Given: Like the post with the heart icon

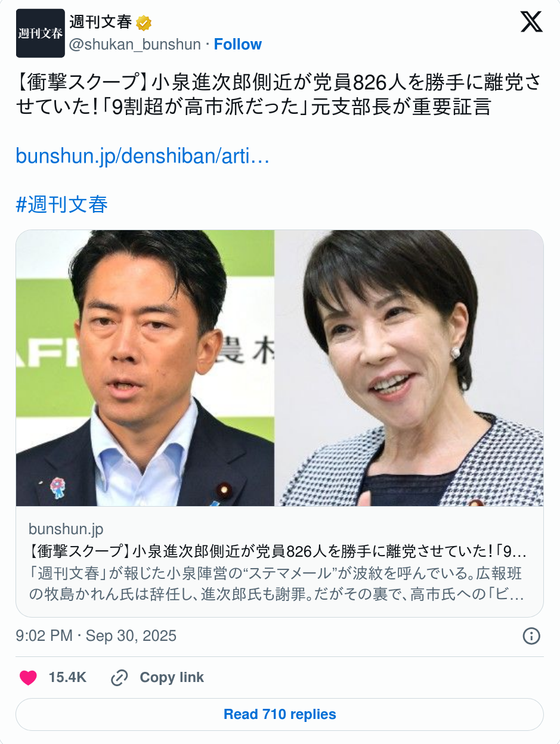Looking at the screenshot, I should coord(28,677).
